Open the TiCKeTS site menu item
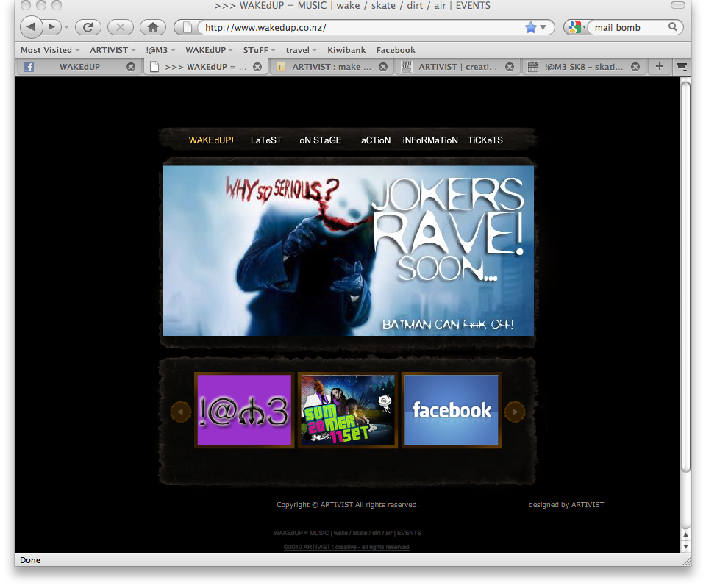The width and height of the screenshot is (706, 588). [x=485, y=140]
